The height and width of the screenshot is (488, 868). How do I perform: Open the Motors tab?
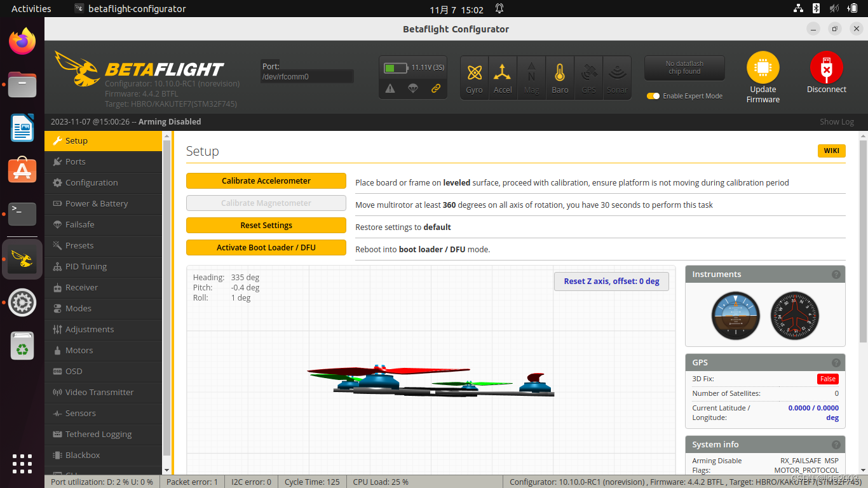coord(103,351)
